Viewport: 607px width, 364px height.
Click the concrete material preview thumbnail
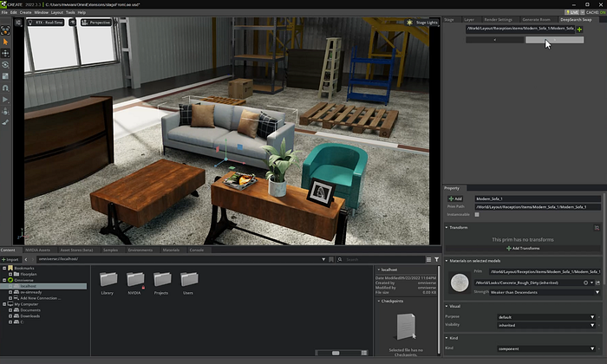coord(460,282)
